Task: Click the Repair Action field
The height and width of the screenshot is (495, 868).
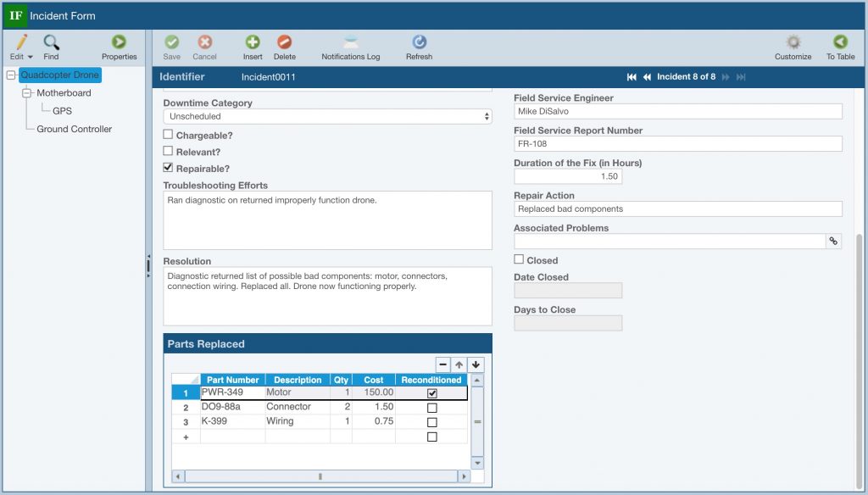Action: pos(678,209)
